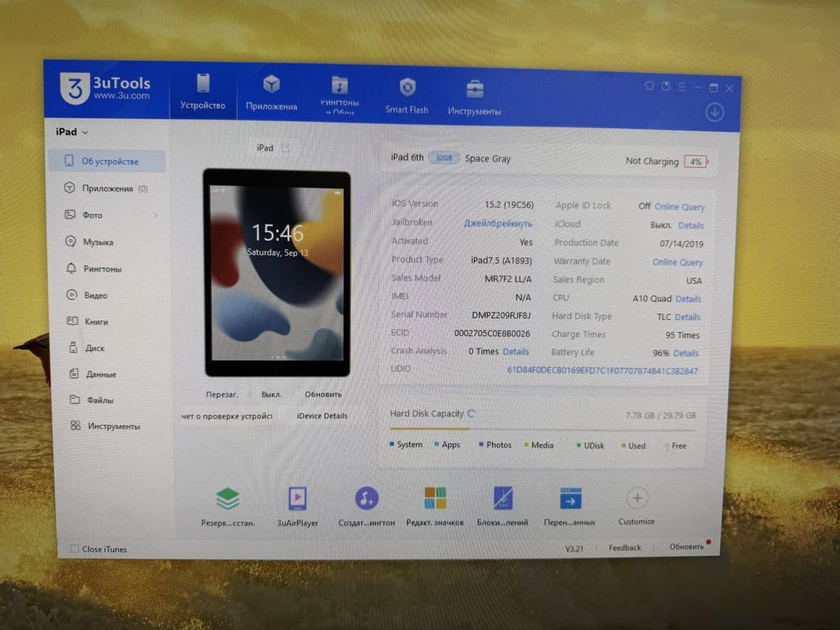Expand the Фото sidebar arrow

click(x=156, y=215)
